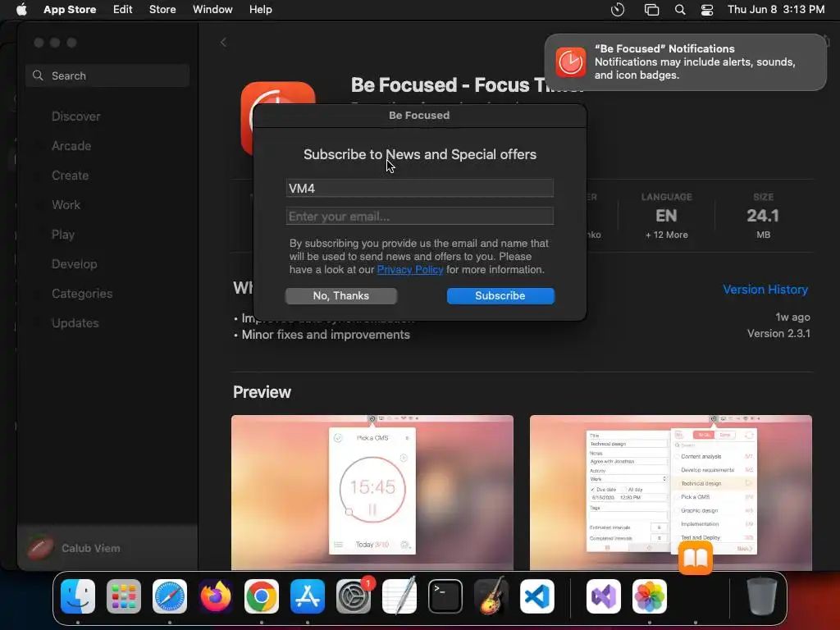Open the Develop section in the sidebar
The height and width of the screenshot is (630, 840).
pos(74,263)
